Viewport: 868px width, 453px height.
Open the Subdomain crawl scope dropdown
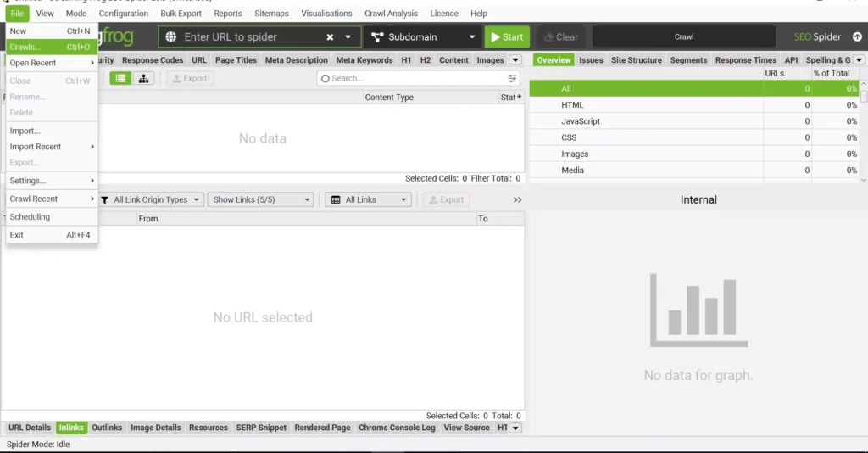coord(424,37)
